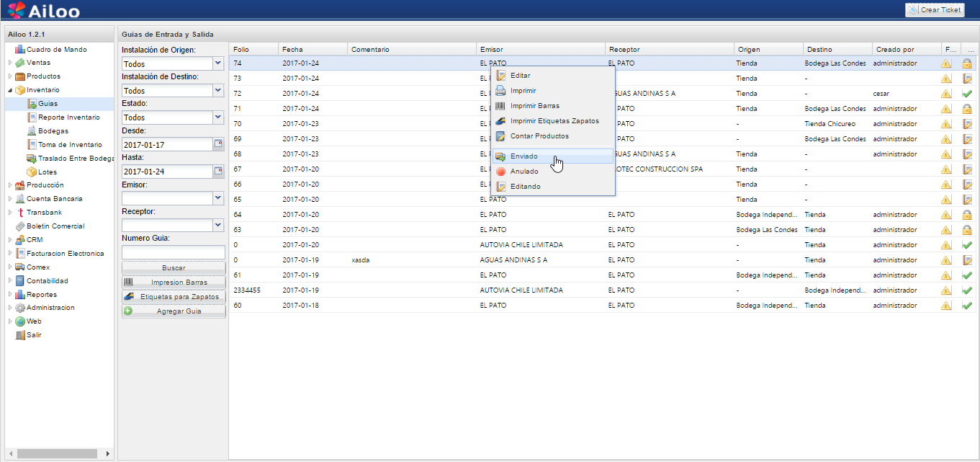The width and height of the screenshot is (980, 462).
Task: Click the Ailoo logo in header
Action: (x=44, y=10)
